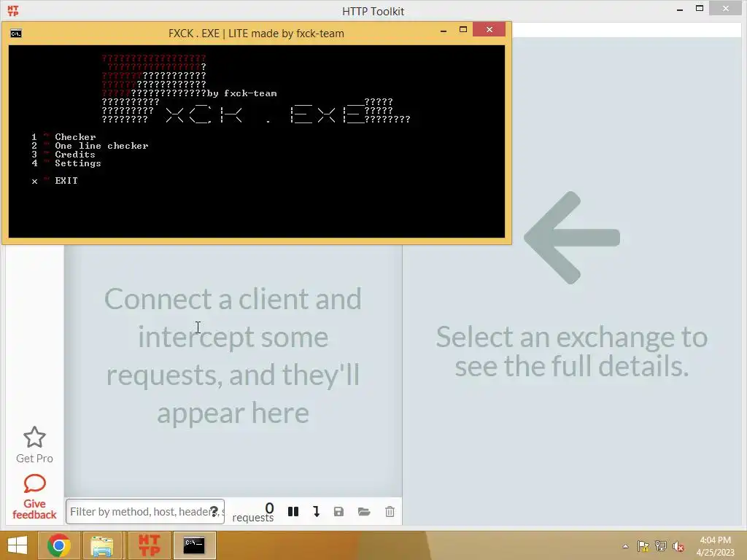Click the HTTP Toolkit title bar logo
This screenshot has width=747, height=560.
(13, 11)
